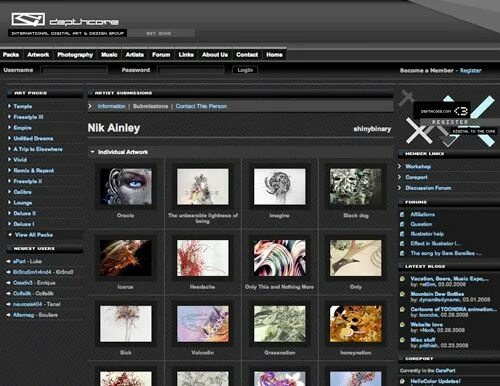Open the Forum menu item
The image size is (500, 386).
click(x=161, y=55)
